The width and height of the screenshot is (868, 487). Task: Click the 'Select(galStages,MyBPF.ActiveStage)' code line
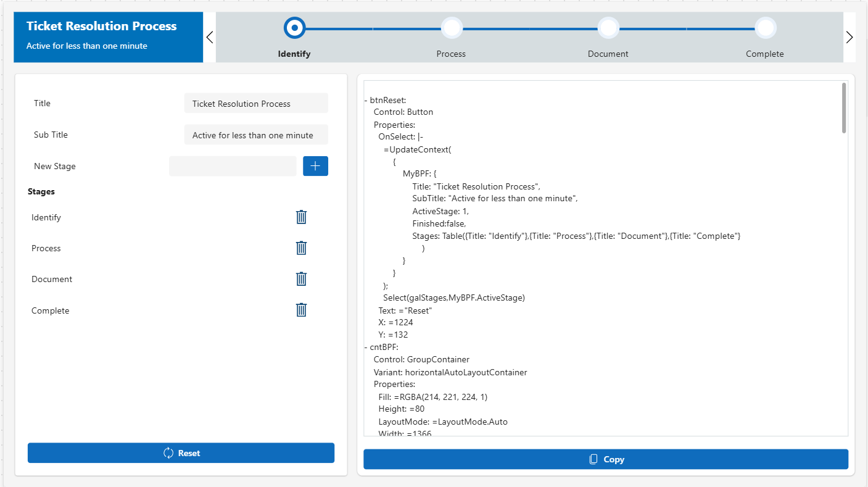454,298
